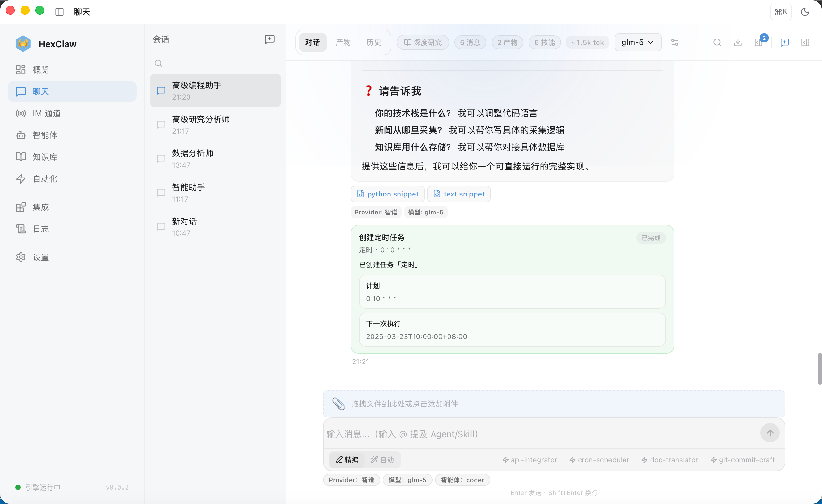
Task: Click the send arrow button
Action: click(770, 433)
